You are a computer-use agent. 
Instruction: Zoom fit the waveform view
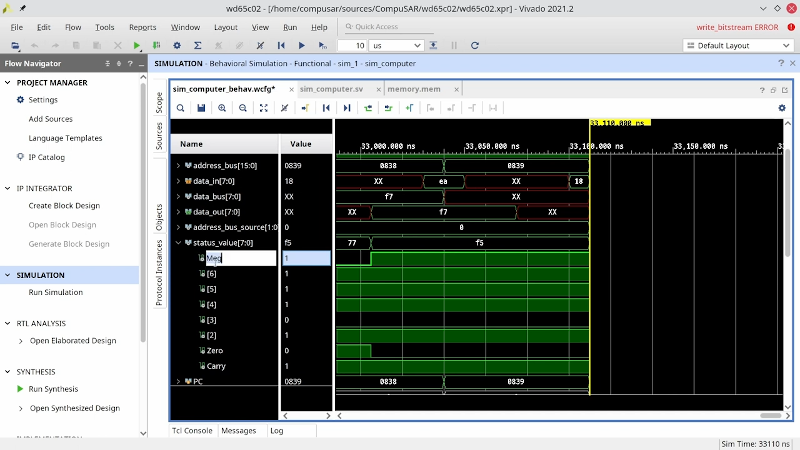(263, 108)
